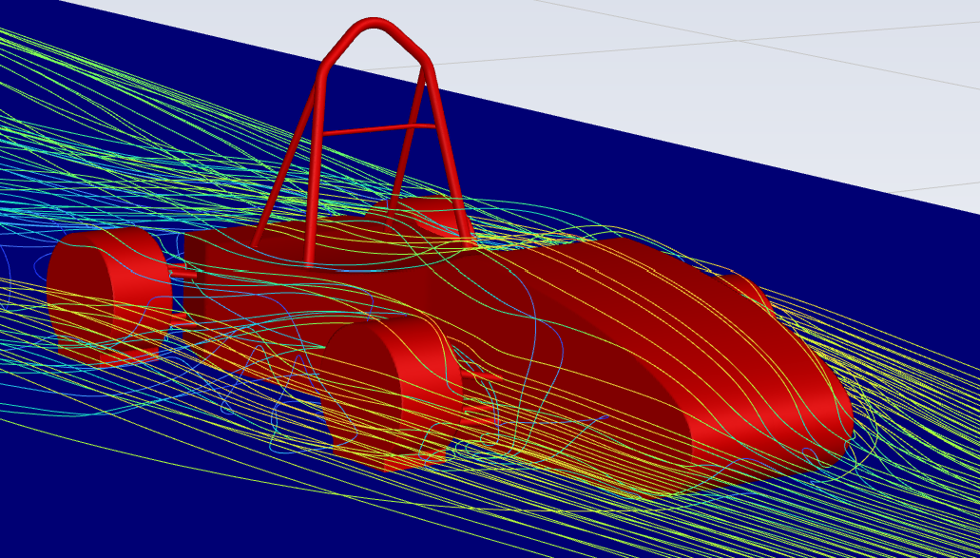Click the front suspension arm beside the wheel

point(483,378)
